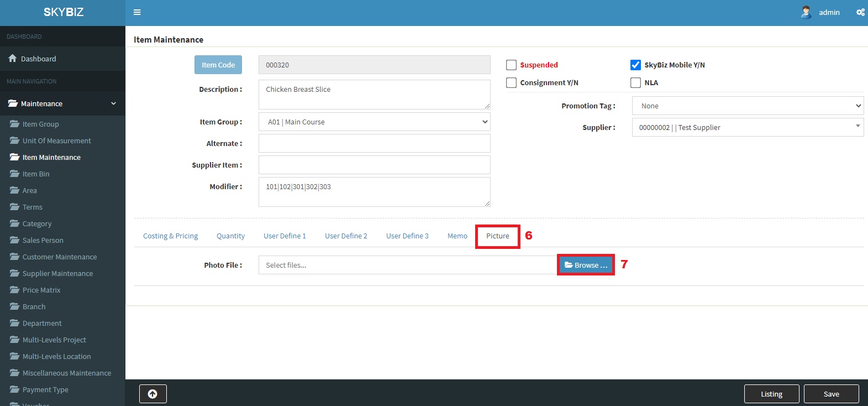The image size is (868, 406).
Task: Click the hamburger menu icon
Action: pos(137,12)
